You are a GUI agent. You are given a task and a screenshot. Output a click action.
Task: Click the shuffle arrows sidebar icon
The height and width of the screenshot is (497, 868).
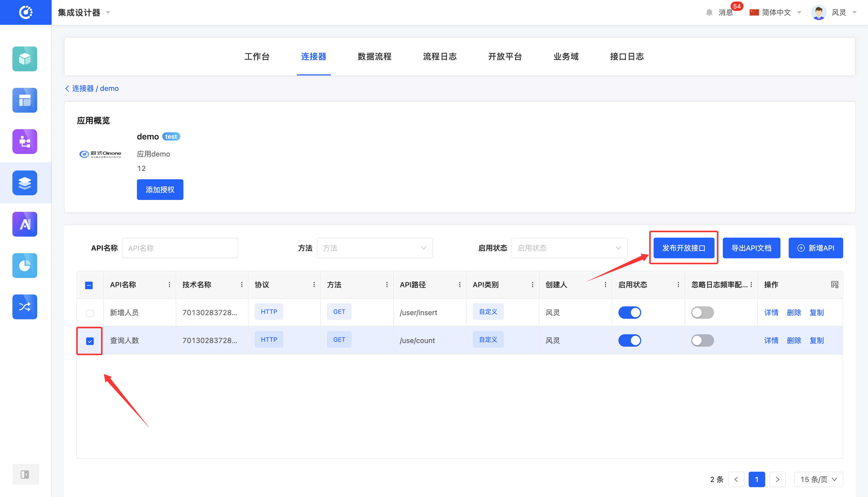coord(25,307)
